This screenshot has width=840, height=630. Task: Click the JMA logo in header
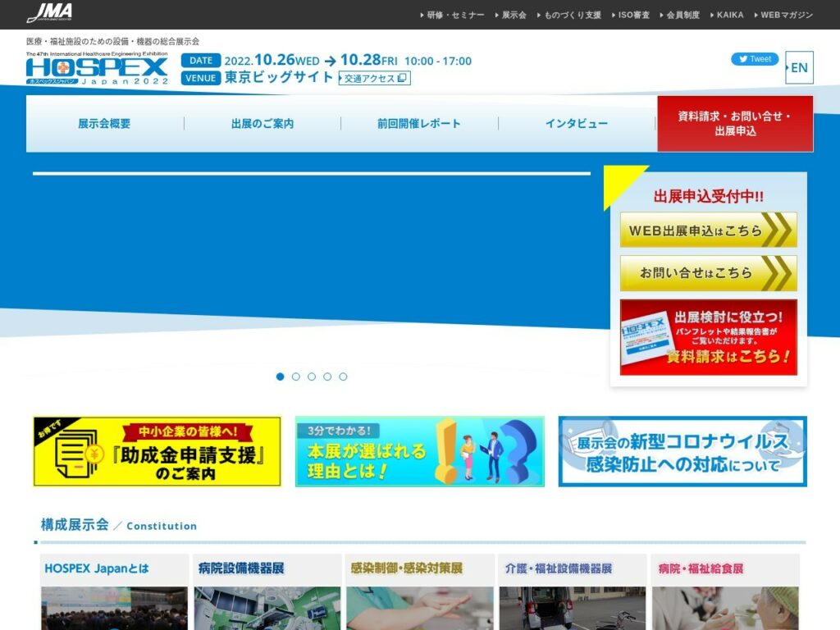coord(50,13)
